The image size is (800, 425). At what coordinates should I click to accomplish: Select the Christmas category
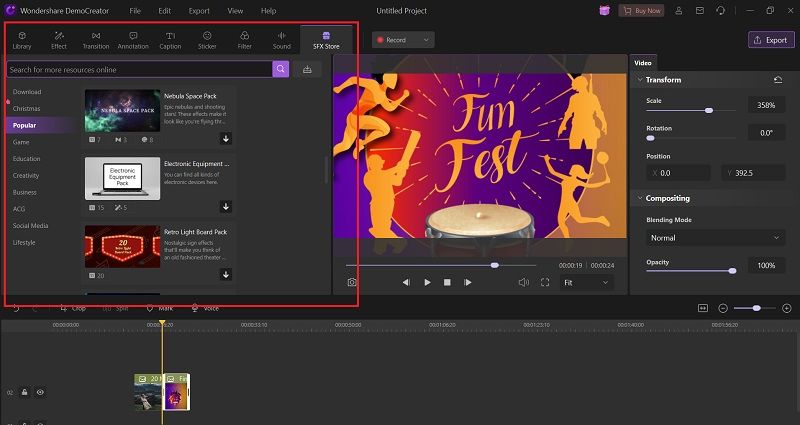point(27,109)
